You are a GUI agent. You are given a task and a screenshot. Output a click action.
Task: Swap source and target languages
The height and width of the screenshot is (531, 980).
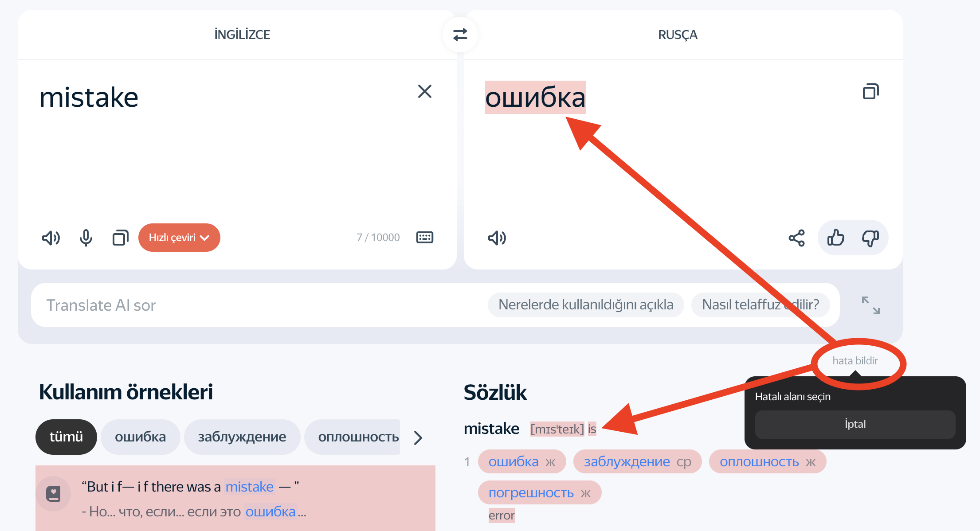coord(460,35)
